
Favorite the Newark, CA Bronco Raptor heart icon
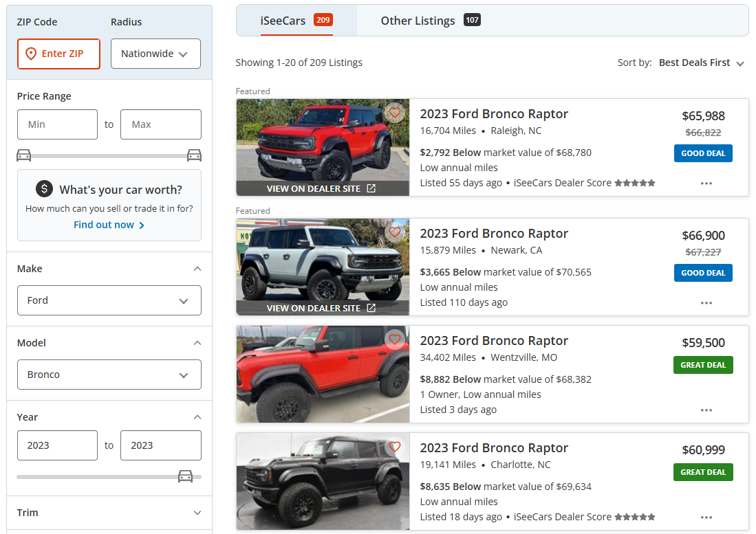coord(395,232)
